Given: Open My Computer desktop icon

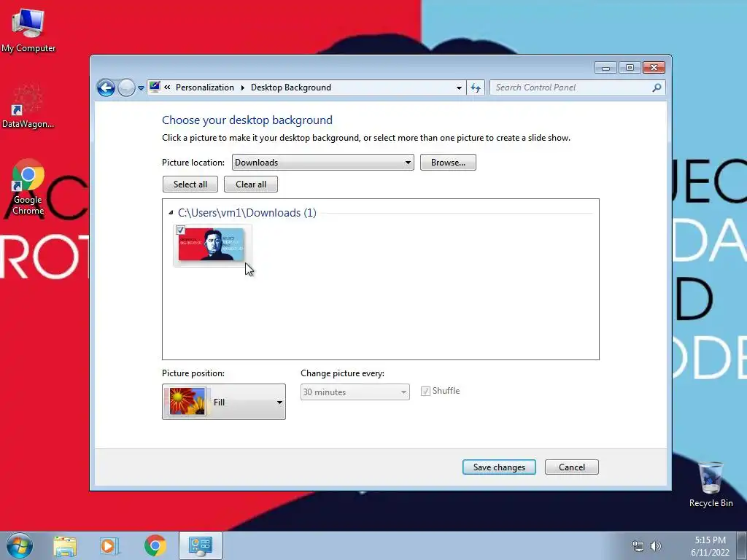Looking at the screenshot, I should click(28, 29).
